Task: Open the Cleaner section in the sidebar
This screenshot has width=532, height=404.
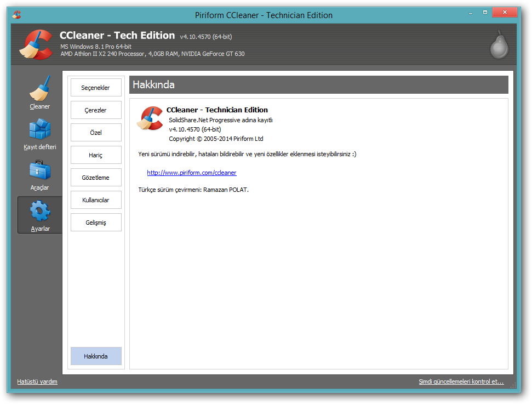Action: point(39,91)
